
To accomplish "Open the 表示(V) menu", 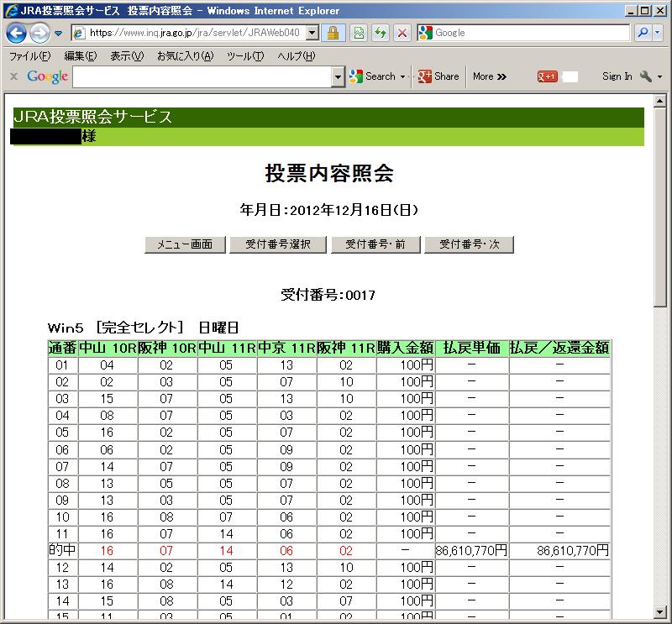I will click(127, 56).
